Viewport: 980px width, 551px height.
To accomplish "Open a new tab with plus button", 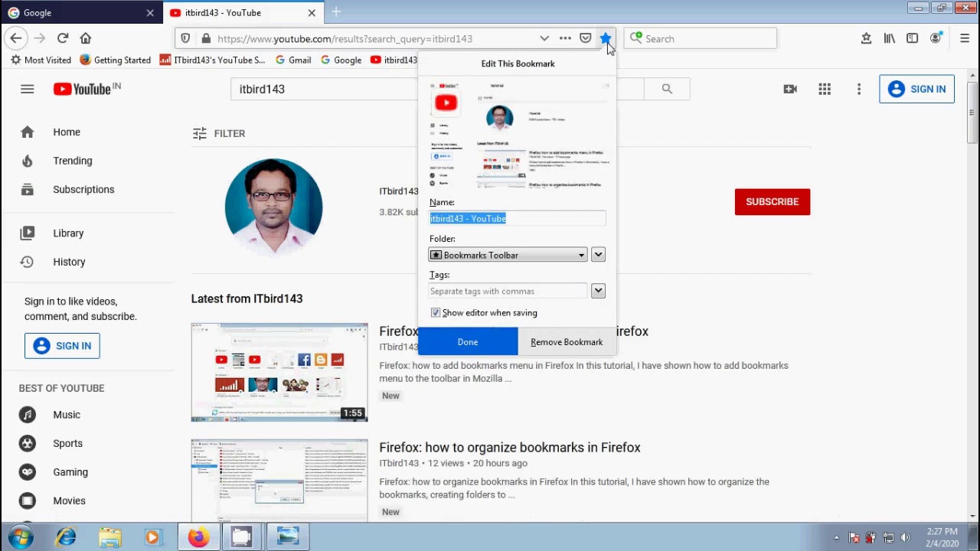I will coord(336,11).
